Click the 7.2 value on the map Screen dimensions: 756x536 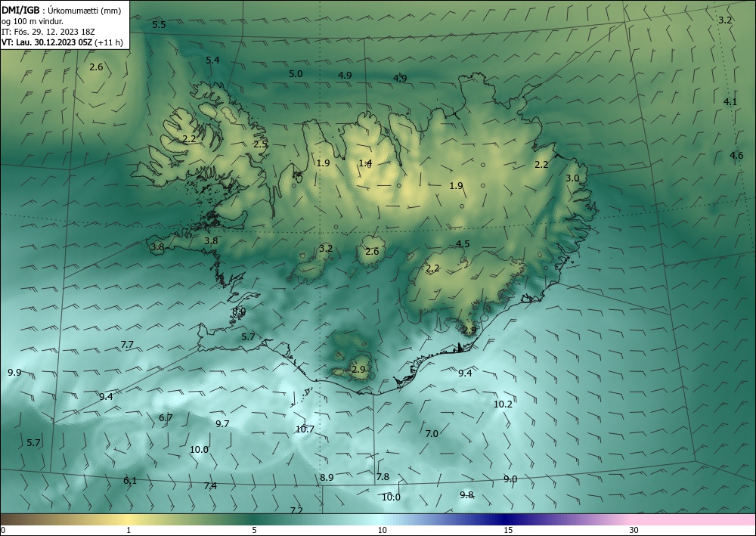pos(296,510)
